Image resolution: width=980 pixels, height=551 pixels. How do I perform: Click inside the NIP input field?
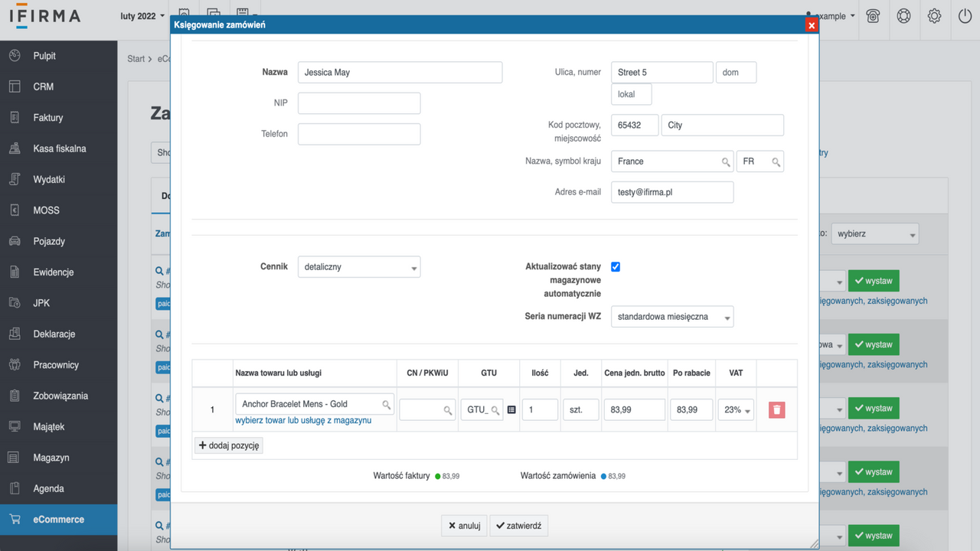pos(358,103)
